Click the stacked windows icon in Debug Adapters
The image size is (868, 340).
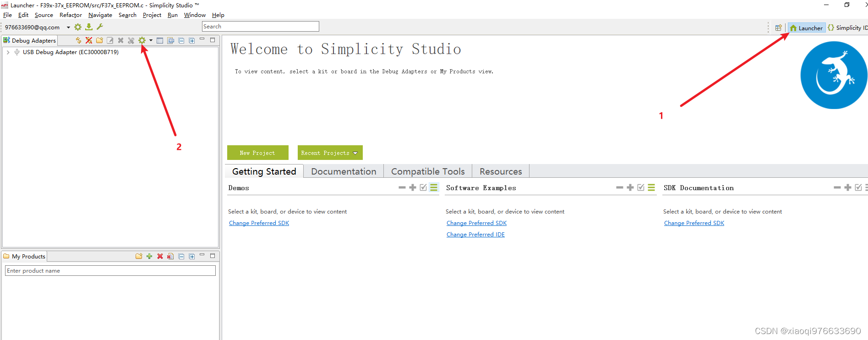click(x=170, y=40)
